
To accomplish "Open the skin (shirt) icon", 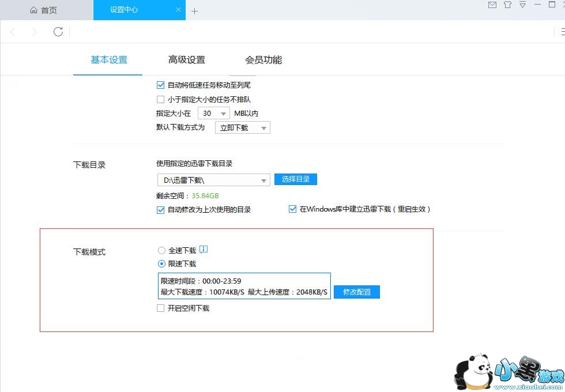I will (x=507, y=5).
